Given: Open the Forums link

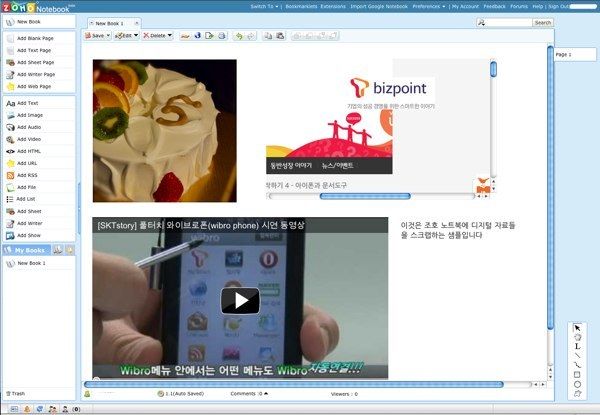Looking at the screenshot, I should (x=519, y=7).
